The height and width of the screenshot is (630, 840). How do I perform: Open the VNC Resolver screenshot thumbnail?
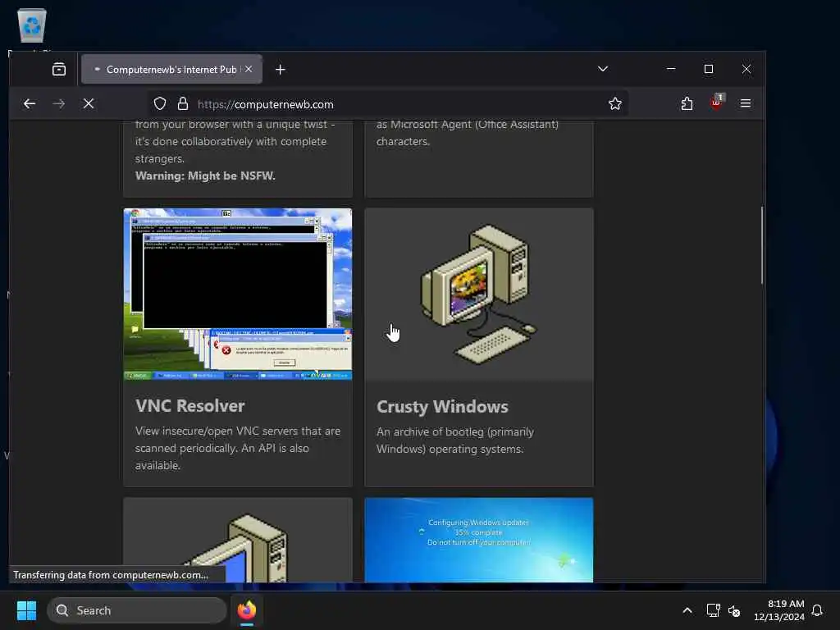point(238,294)
